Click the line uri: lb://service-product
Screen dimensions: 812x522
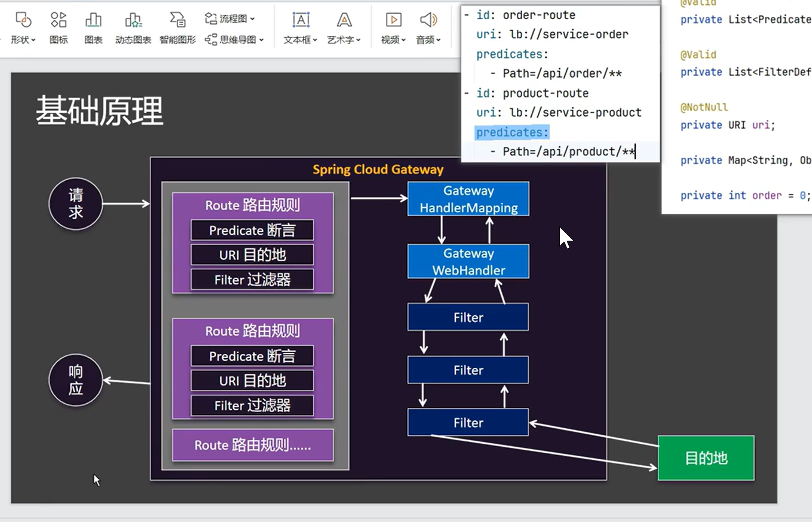coord(559,112)
